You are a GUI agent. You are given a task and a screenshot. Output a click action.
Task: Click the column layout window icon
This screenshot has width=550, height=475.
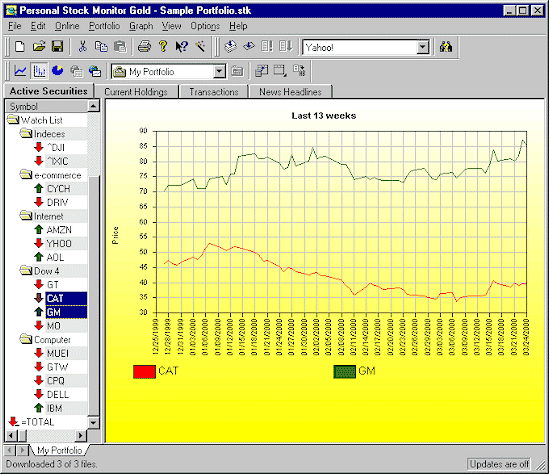click(x=280, y=71)
